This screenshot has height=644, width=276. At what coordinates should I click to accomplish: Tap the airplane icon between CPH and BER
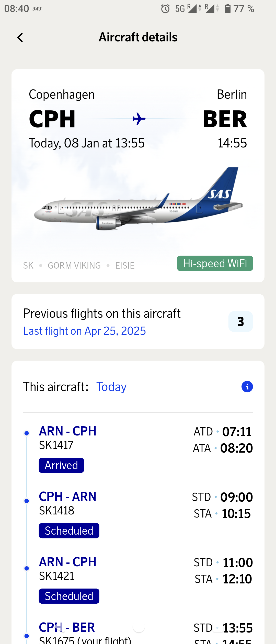pos(139,119)
